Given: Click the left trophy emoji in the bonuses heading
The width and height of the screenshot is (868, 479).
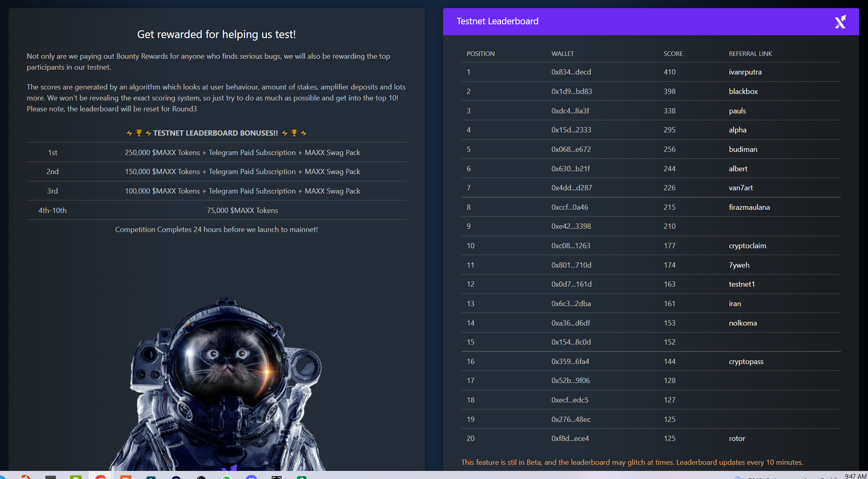Looking at the screenshot, I should (x=139, y=133).
